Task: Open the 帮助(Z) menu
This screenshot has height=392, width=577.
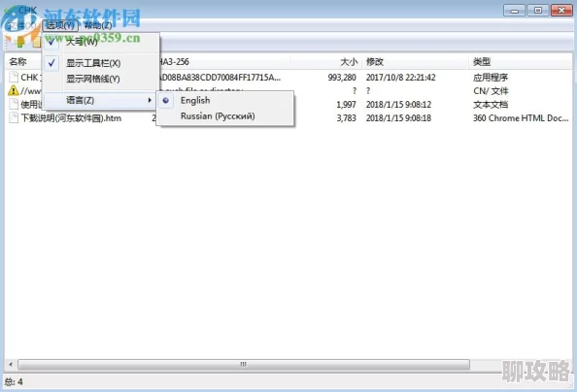Action: [98, 25]
